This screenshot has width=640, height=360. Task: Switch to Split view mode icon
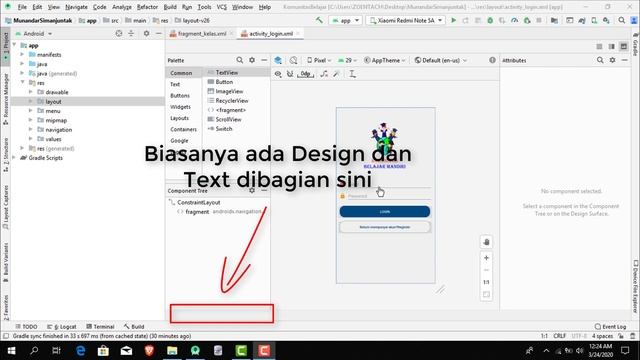tap(611, 47)
